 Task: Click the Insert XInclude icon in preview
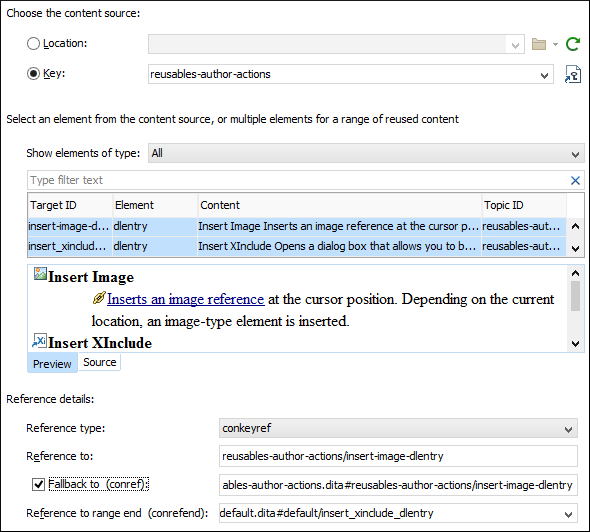pos(40,340)
